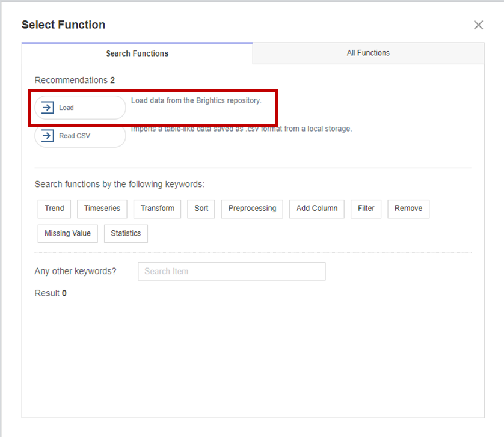Click the Read CSV arrow icon
The height and width of the screenshot is (437, 504).
point(48,136)
